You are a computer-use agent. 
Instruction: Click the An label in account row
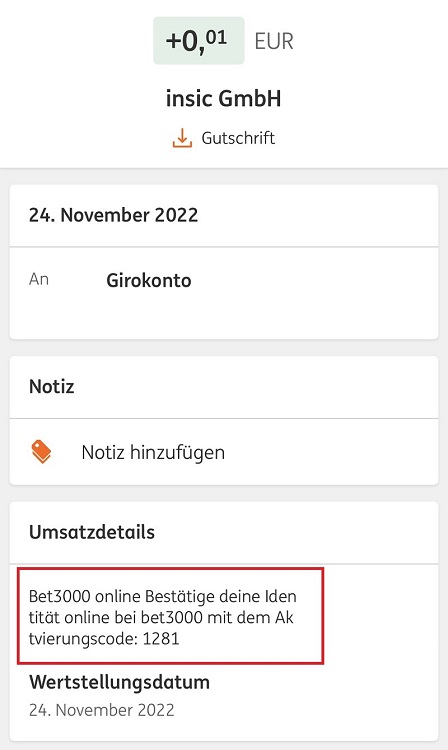(39, 279)
